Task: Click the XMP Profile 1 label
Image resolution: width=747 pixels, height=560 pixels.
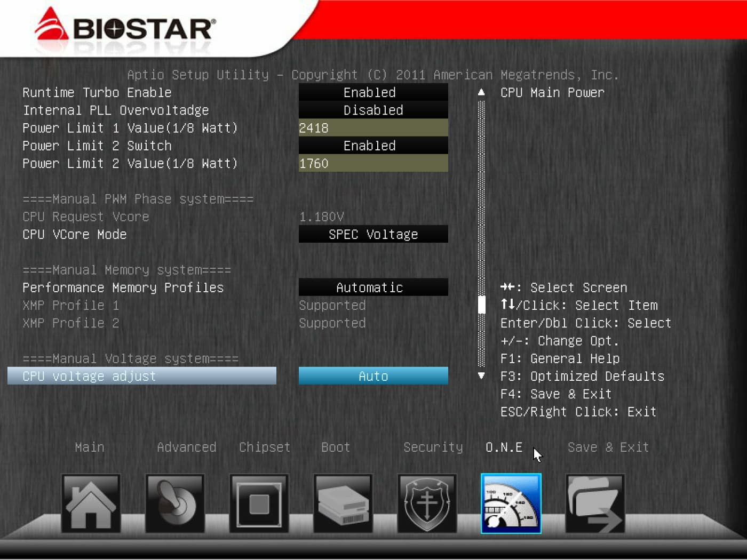Action: click(x=71, y=305)
